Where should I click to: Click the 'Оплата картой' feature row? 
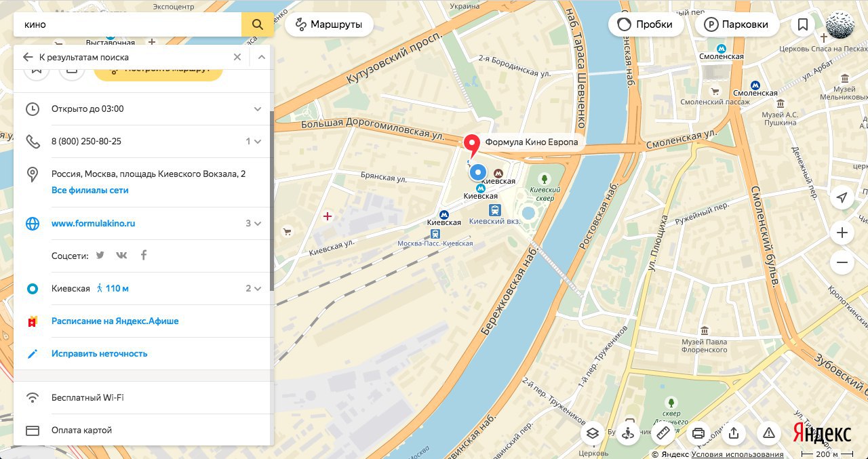coord(142,430)
